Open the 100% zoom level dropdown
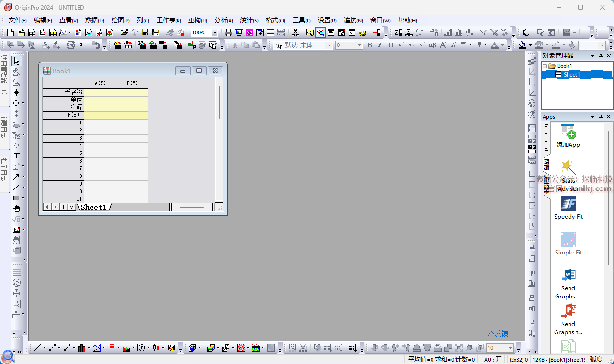Screen dimensions: 614x364 214,33
